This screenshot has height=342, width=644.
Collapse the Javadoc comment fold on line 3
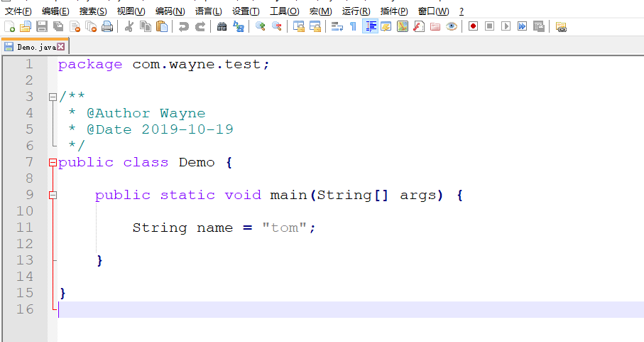tap(53, 97)
